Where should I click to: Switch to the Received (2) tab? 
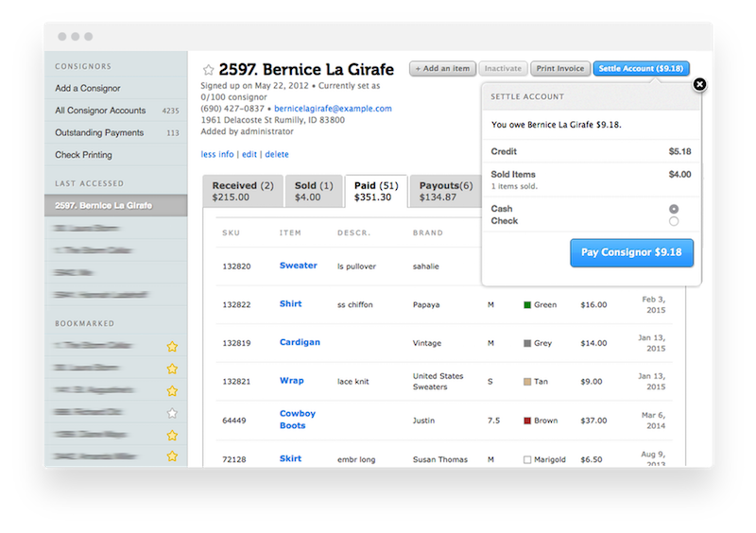point(243,192)
